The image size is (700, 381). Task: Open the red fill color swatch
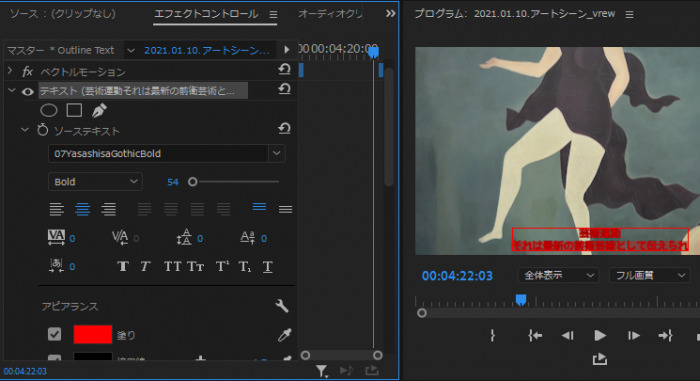(92, 334)
